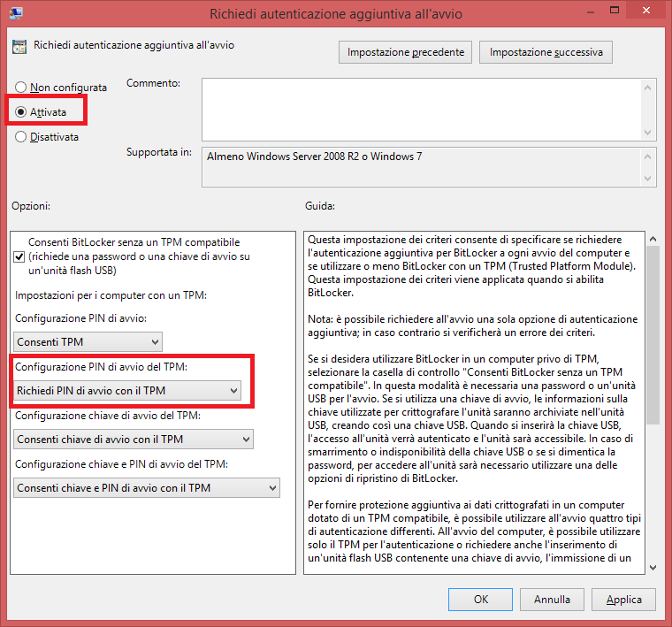Click the Annulla button
The image size is (672, 627).
click(x=552, y=599)
